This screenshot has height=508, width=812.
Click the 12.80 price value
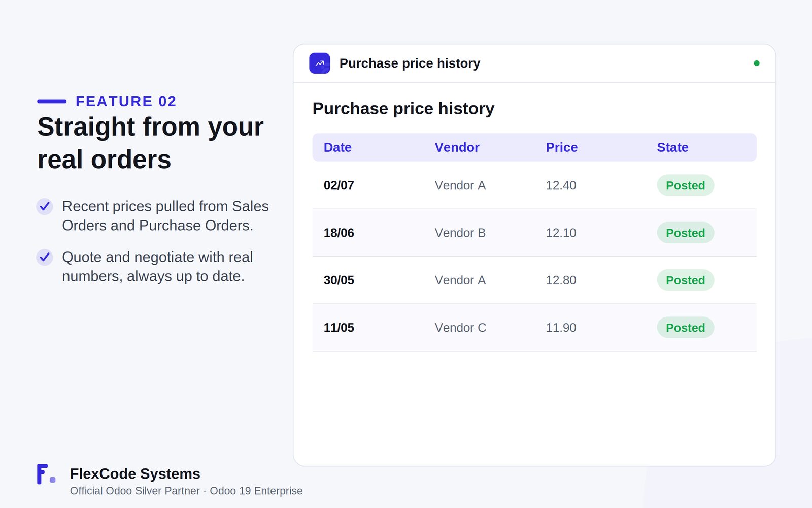[561, 280]
